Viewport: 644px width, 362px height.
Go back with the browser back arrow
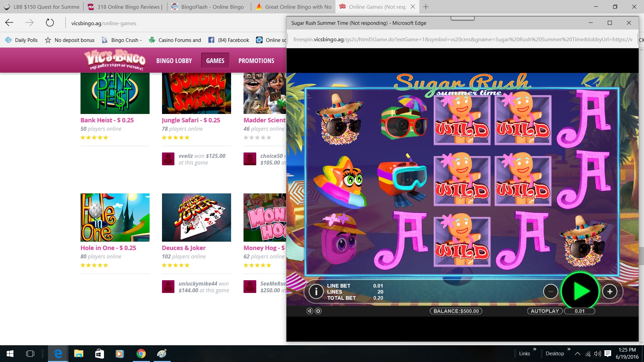point(9,23)
